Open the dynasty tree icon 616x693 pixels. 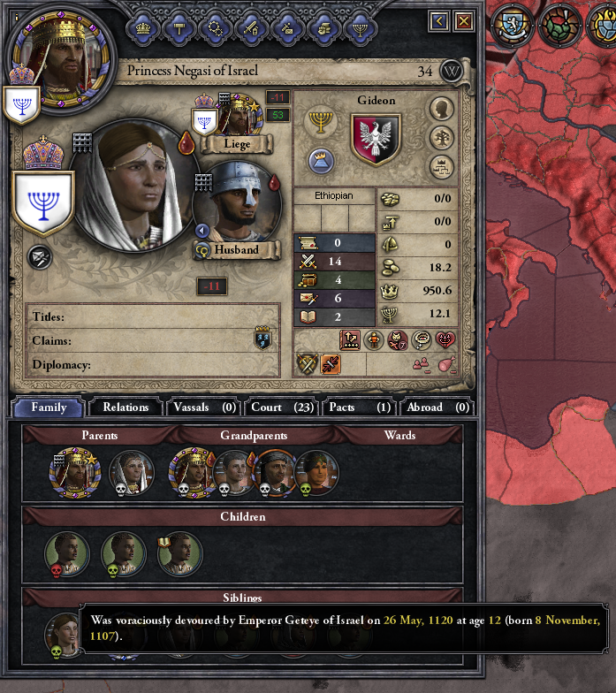coord(442,138)
